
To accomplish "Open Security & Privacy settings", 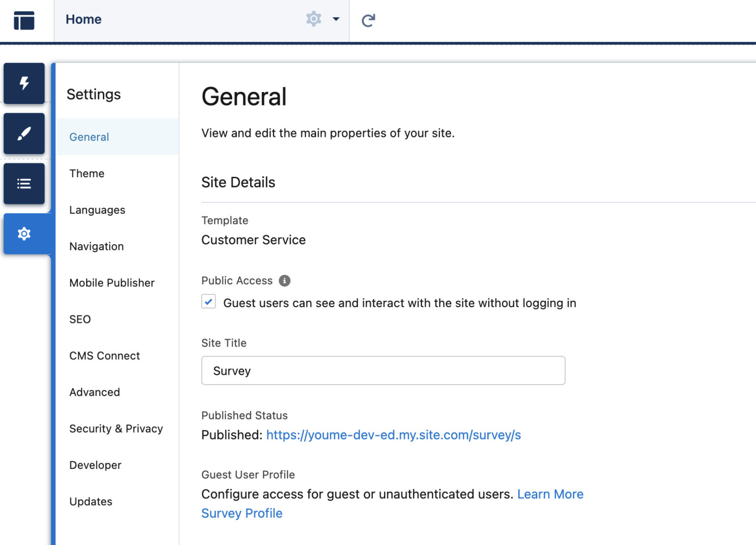I will [116, 428].
